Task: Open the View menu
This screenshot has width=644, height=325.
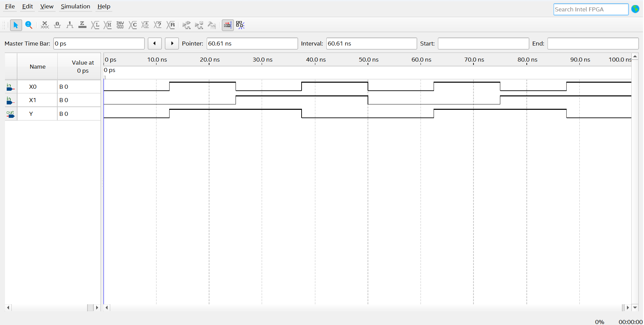Action: (47, 6)
